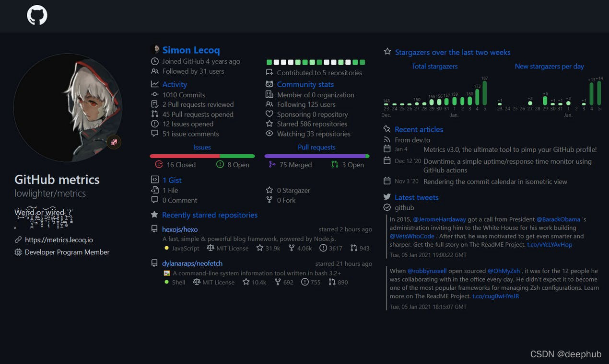Click the green open-issue icon beside 8 Open

220,164
